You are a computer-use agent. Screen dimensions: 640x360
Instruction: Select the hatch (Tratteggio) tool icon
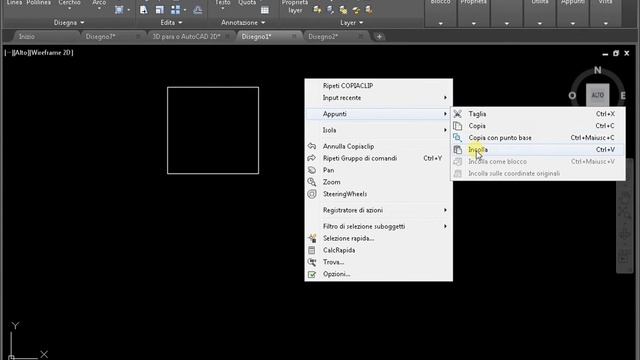pos(119,10)
